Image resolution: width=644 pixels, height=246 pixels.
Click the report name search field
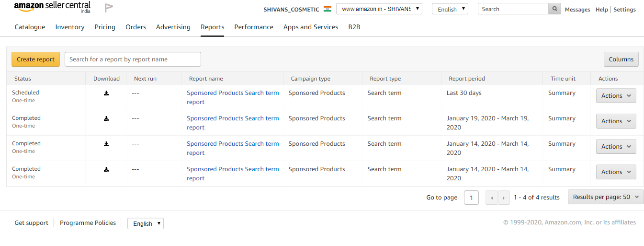tap(133, 59)
